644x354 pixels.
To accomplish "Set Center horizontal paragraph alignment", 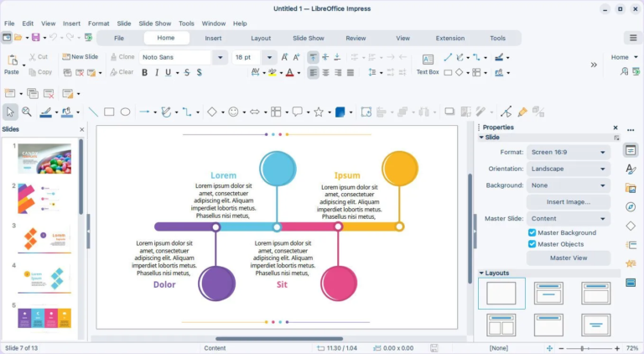I will pos(325,73).
